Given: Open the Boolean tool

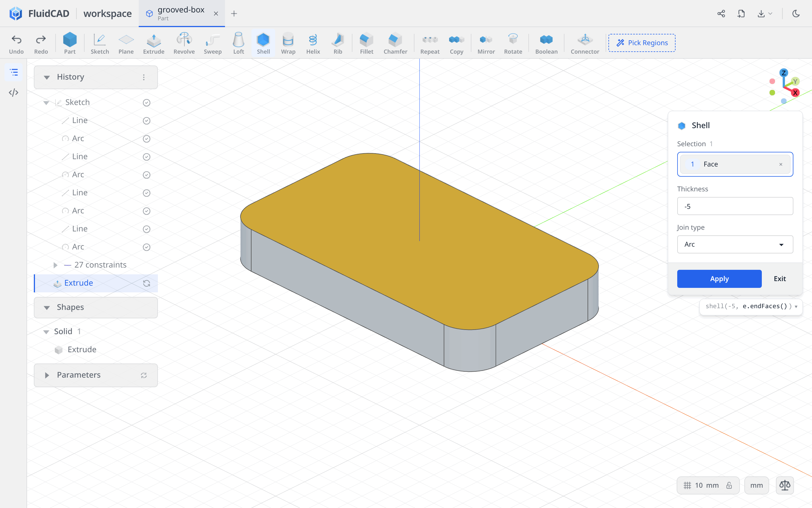Looking at the screenshot, I should tap(546, 43).
